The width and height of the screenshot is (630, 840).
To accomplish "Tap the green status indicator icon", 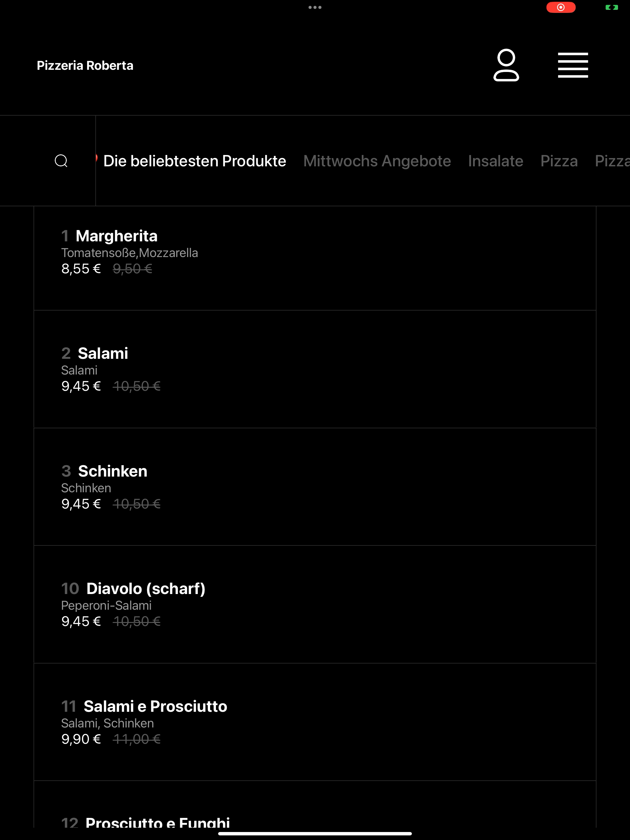I will [x=611, y=7].
